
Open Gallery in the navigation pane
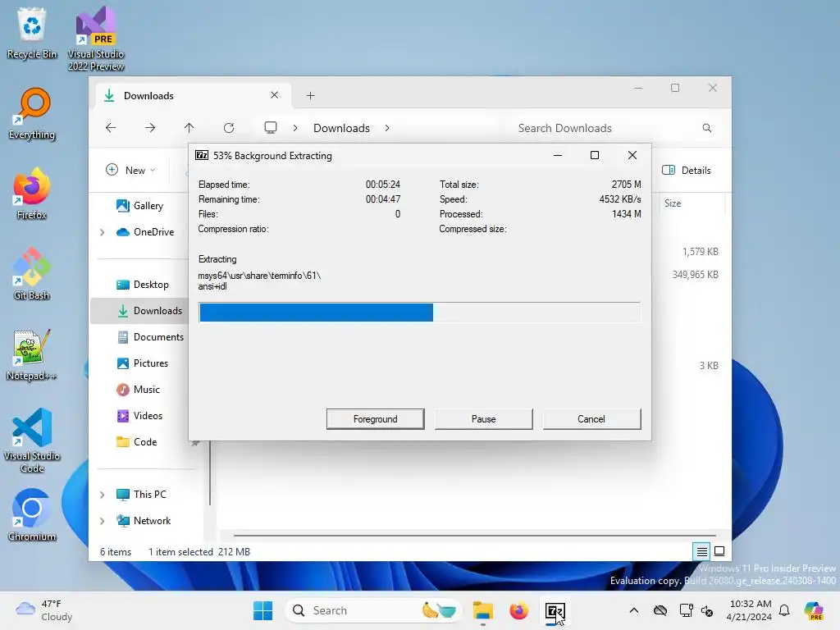[139, 206]
